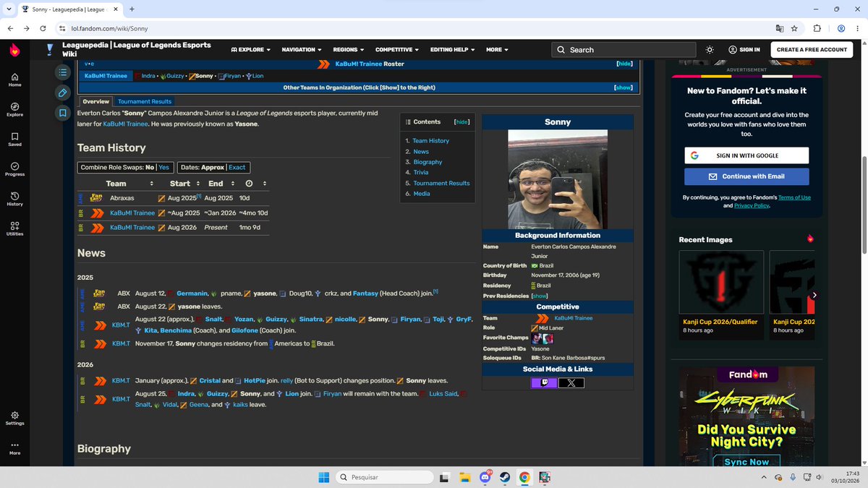Open Progress in the Fandom sidebar
This screenshot has width=868, height=488.
pyautogui.click(x=14, y=168)
